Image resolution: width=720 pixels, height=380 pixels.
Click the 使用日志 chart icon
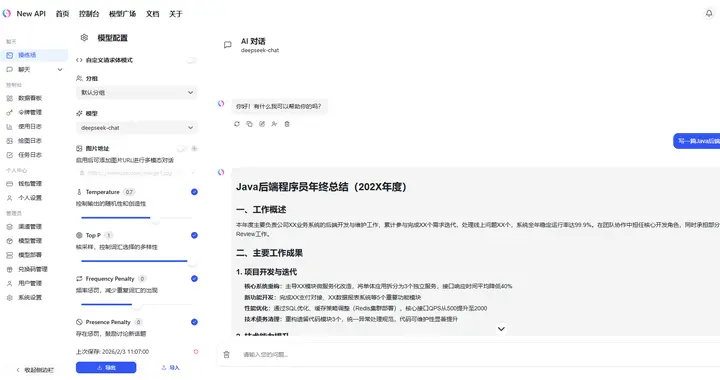[10, 127]
